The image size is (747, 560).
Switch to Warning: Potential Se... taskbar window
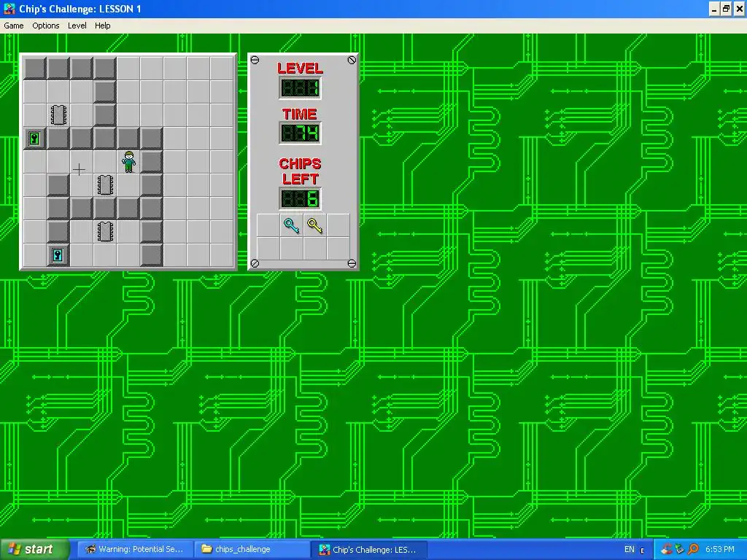pos(135,549)
